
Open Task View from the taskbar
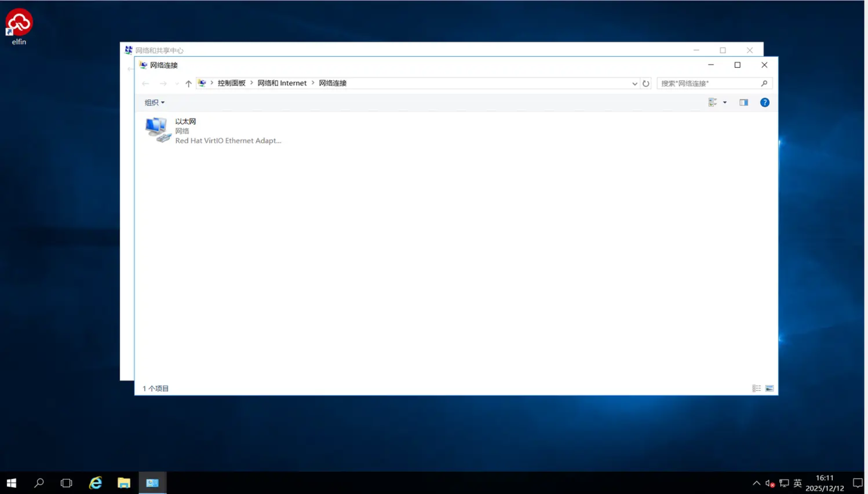pyautogui.click(x=66, y=483)
